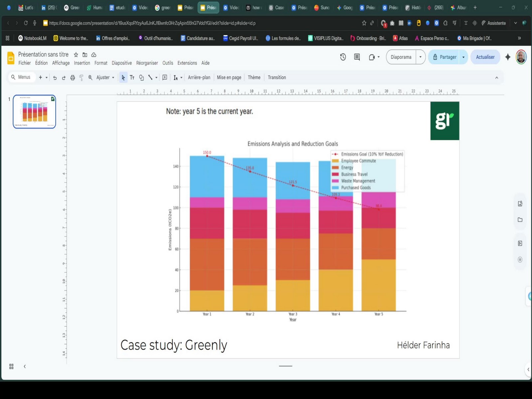Screen dimensions: 532x399
Task: Open the comments panel icon
Action: (x=357, y=57)
